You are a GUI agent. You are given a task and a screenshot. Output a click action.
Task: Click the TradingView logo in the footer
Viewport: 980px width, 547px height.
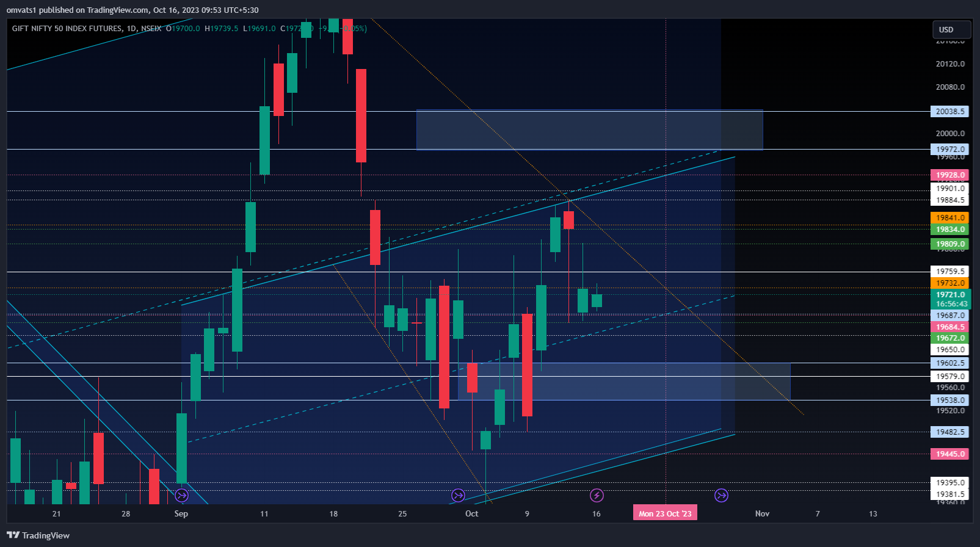tap(38, 535)
